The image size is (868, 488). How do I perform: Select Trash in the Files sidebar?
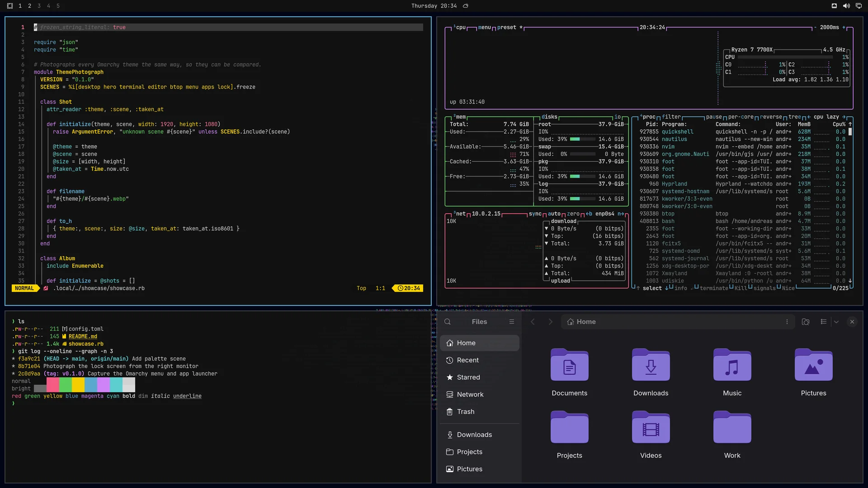pyautogui.click(x=480, y=412)
